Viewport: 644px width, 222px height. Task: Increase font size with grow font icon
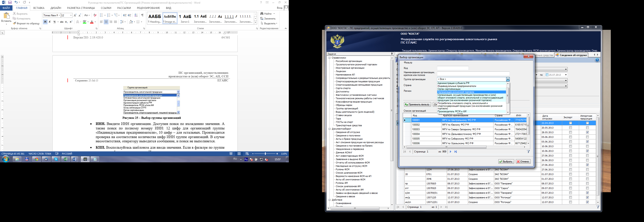point(75,15)
